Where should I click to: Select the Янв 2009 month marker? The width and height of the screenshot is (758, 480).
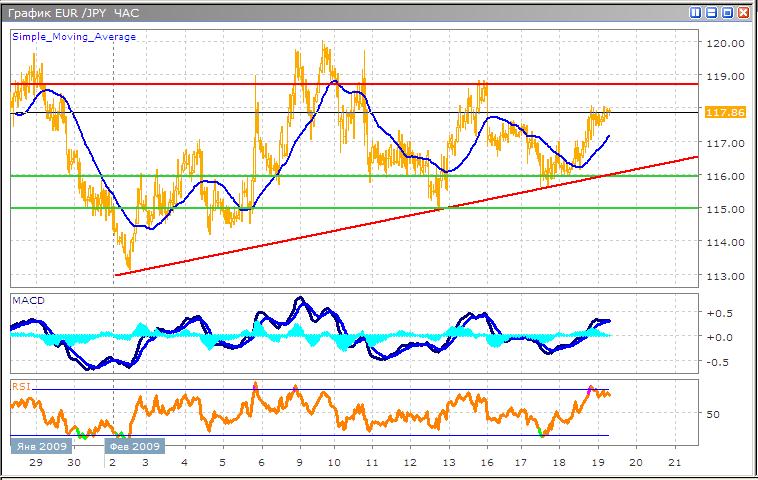(x=36, y=447)
